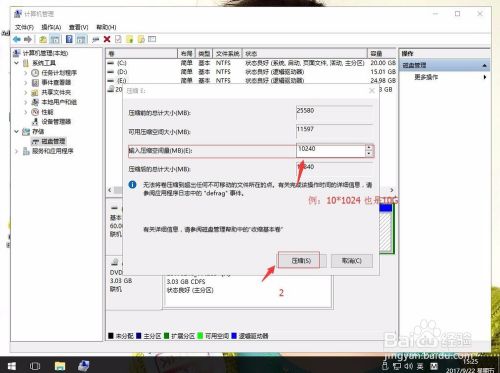The height and width of the screenshot is (373, 500).
Task: Select the System Tools folder icon
Action: (x=26, y=63)
